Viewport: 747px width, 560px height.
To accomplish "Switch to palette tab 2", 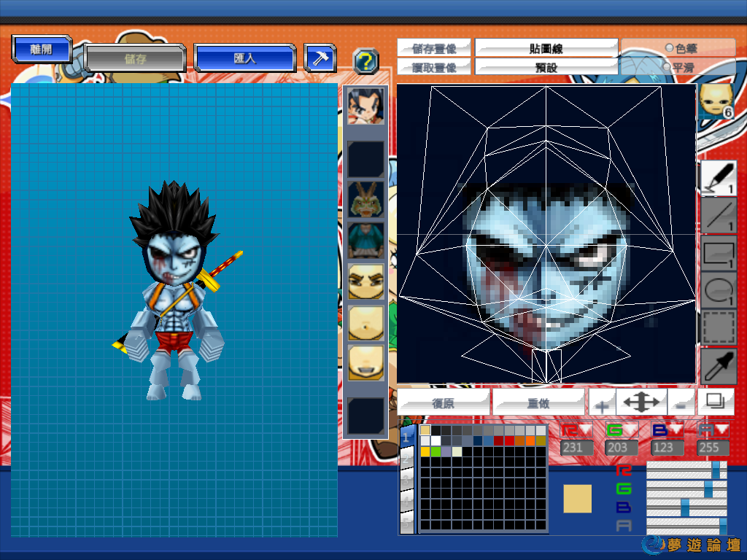I will pyautogui.click(x=406, y=459).
